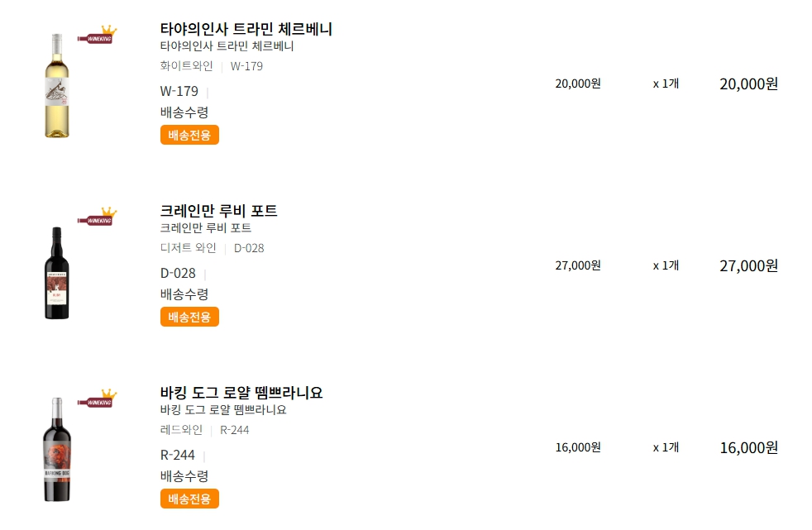Open 바킹 도그 로얄 뗌쁘라니요 product title
Screen dimensions: 812x530
point(241,392)
